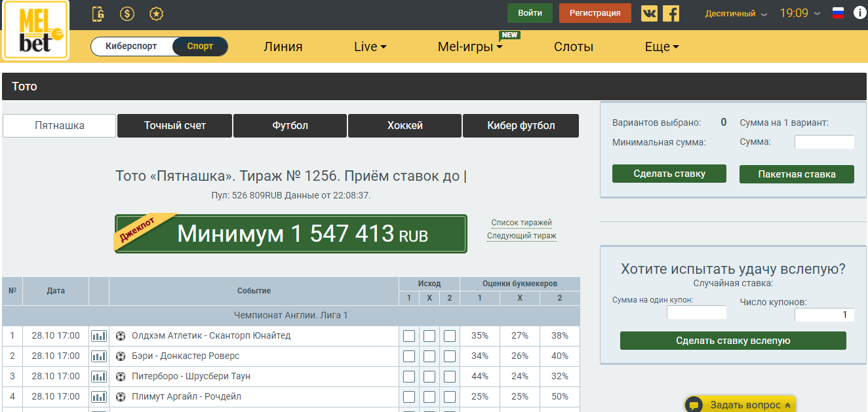
Task: Tick outcome X for Бэри - Донкастер Роверс
Action: coord(429,356)
